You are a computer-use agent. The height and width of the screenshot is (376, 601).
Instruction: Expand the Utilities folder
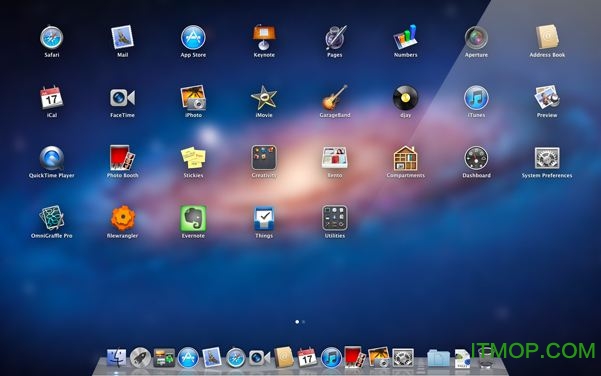click(335, 218)
